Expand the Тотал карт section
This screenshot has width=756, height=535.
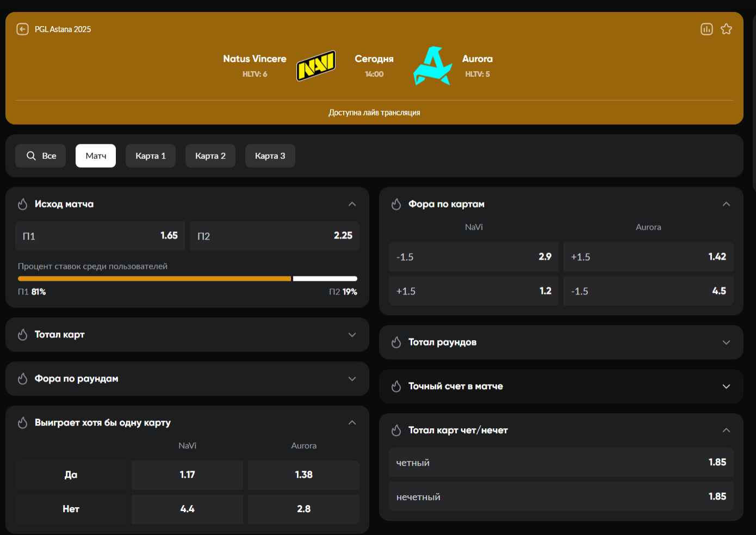click(352, 335)
